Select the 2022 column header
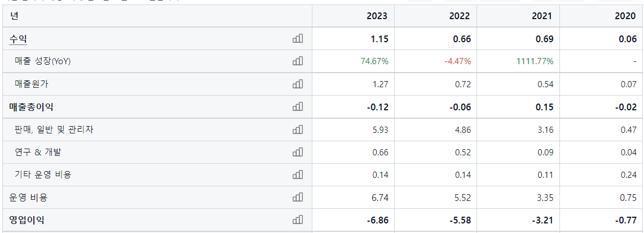 (x=460, y=16)
